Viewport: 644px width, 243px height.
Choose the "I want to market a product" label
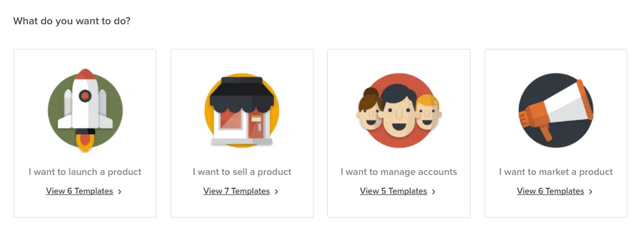tap(556, 172)
